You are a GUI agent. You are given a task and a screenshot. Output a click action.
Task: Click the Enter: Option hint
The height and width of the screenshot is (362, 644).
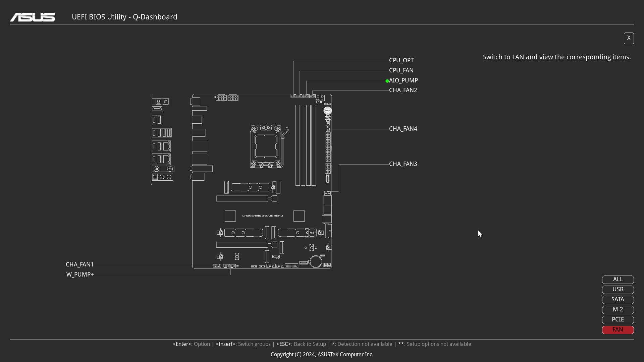(191, 344)
